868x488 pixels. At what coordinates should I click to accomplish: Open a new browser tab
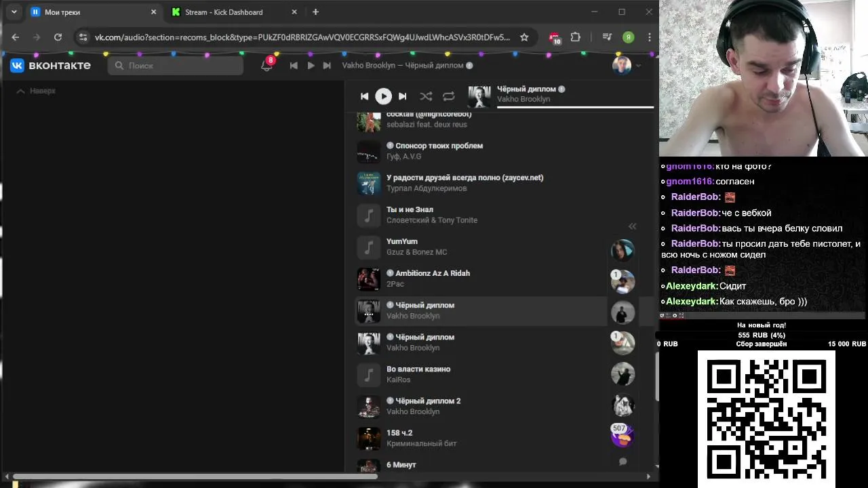[315, 12]
